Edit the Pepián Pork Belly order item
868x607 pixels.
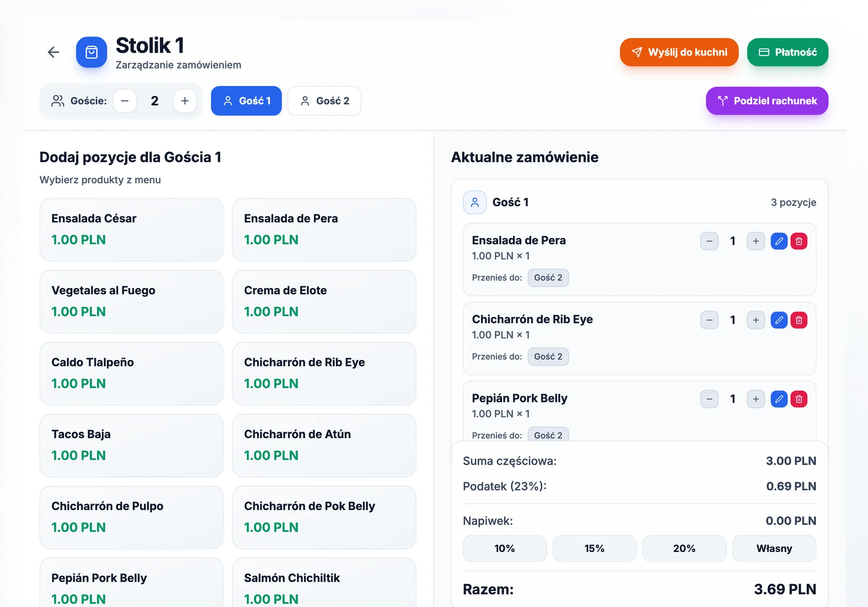click(779, 399)
